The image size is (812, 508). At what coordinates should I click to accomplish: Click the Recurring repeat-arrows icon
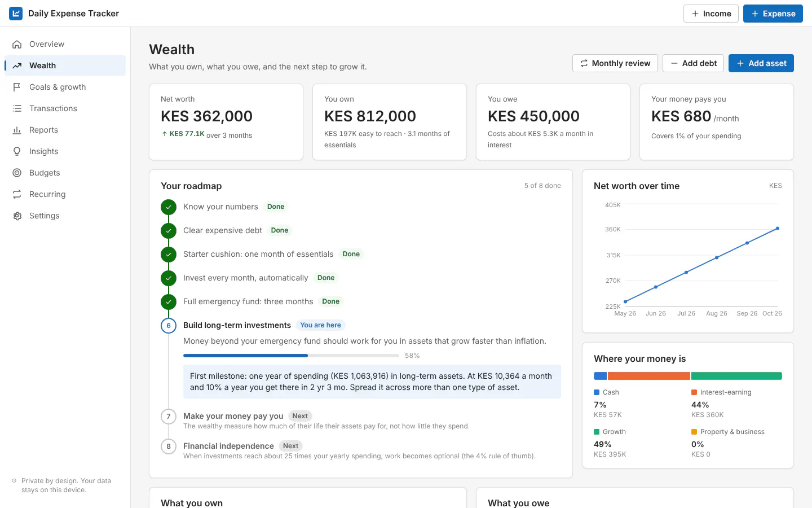[x=17, y=194]
